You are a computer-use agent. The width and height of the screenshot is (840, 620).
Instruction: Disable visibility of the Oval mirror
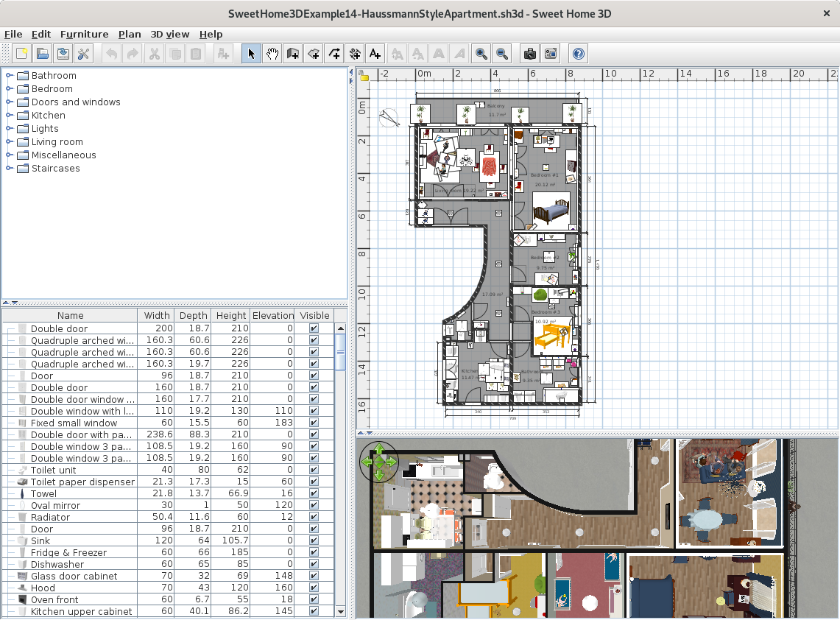pos(314,505)
